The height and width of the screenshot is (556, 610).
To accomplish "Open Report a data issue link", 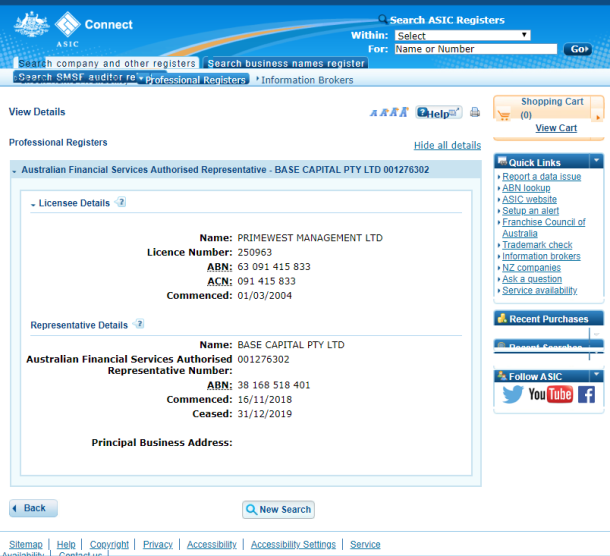I will pos(541,176).
